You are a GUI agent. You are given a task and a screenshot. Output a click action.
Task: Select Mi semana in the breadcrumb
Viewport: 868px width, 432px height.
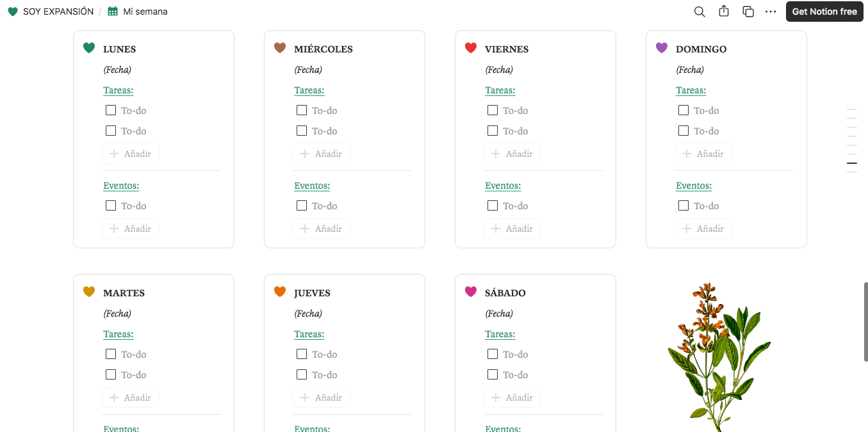(143, 11)
